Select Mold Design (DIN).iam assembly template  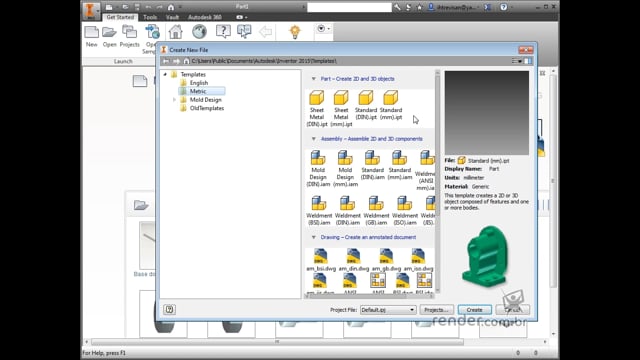pos(318,168)
